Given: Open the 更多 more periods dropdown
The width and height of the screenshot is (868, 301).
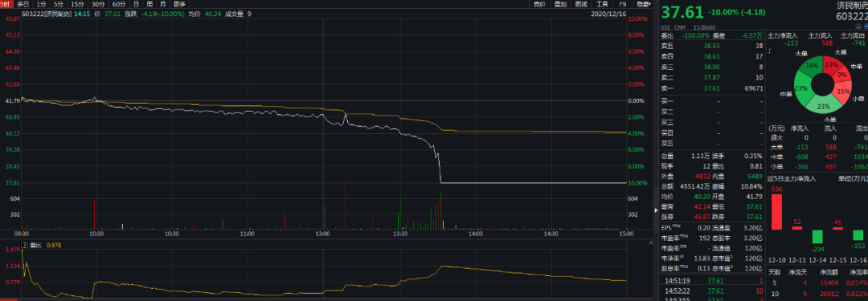Looking at the screenshot, I should (x=178, y=4).
